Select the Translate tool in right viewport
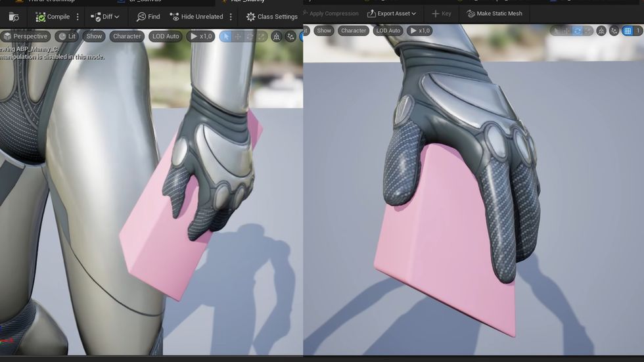Screen dimensions: 644x362 coord(566,31)
